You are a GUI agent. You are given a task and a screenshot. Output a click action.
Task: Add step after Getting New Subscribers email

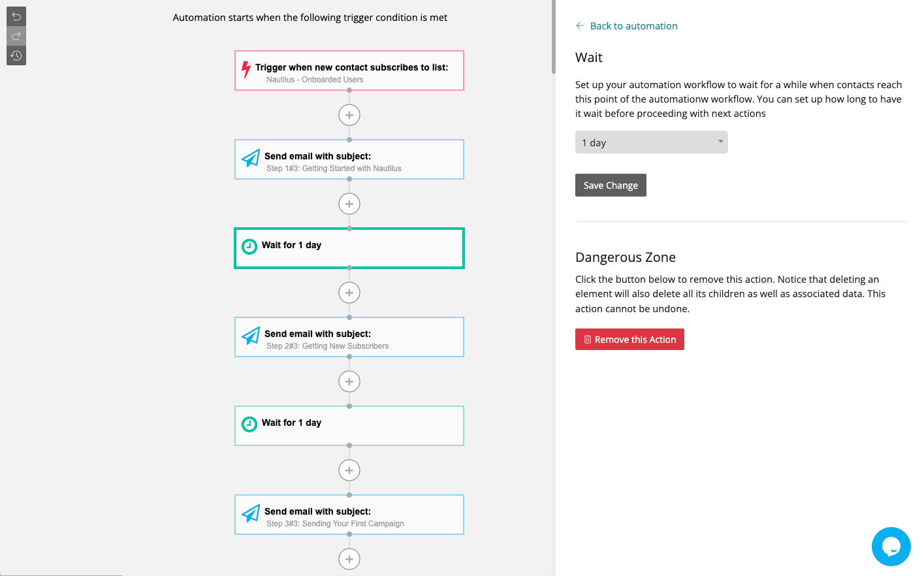[349, 381]
